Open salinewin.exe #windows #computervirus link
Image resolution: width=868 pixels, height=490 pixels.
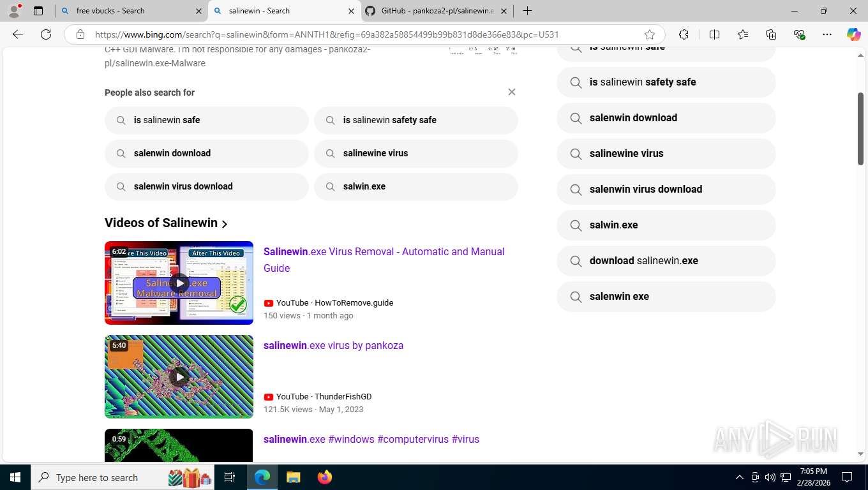point(371,439)
